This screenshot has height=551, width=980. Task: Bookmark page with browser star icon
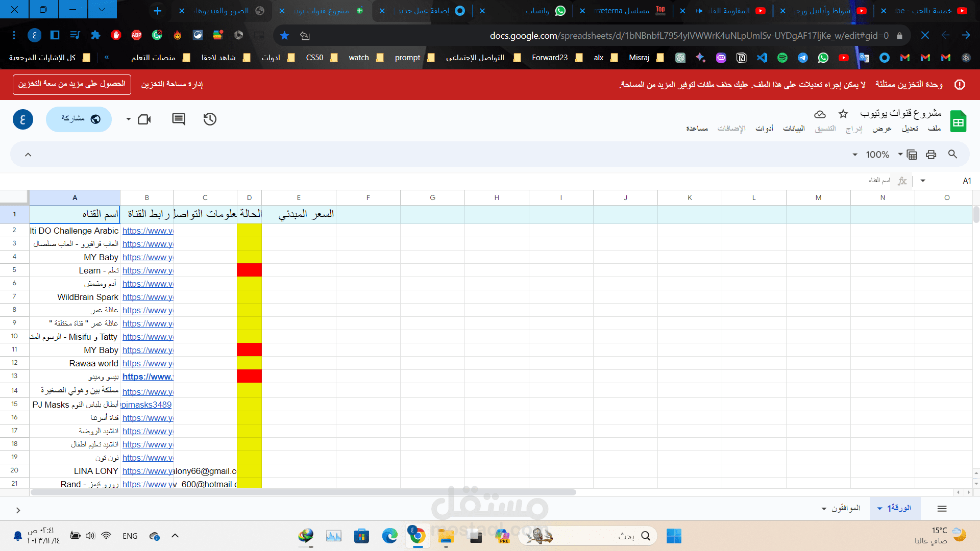(285, 35)
